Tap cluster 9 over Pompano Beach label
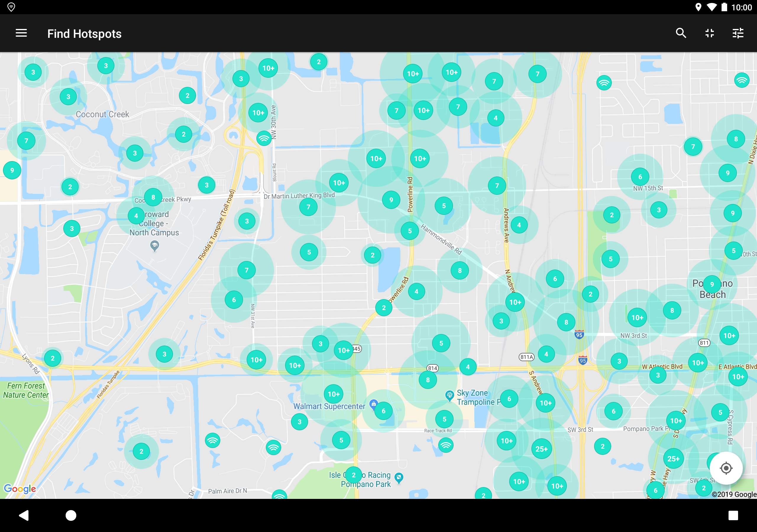The image size is (757, 532). [x=712, y=284]
